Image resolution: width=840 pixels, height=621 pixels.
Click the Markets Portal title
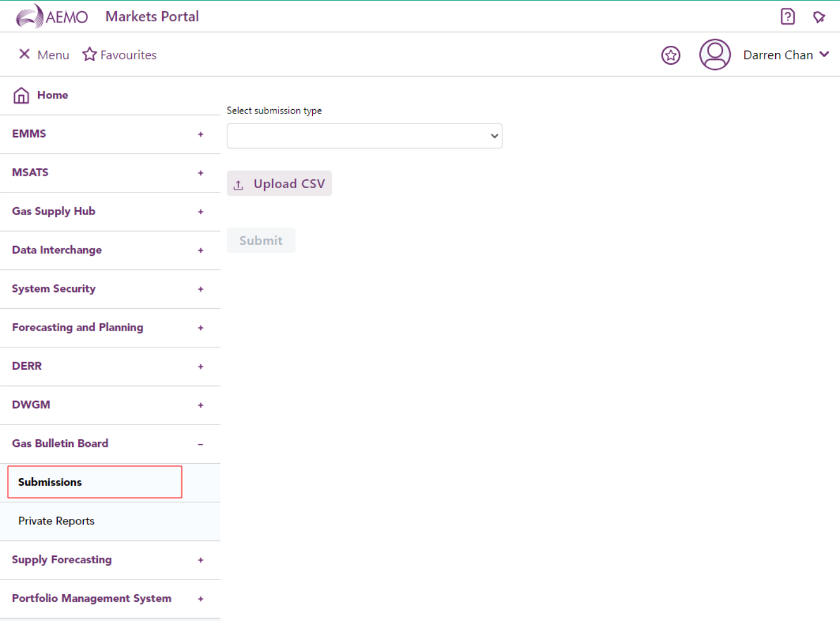(152, 16)
